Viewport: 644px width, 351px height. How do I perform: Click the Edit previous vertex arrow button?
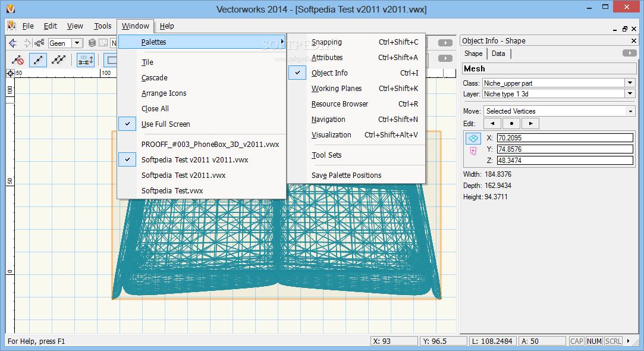492,123
